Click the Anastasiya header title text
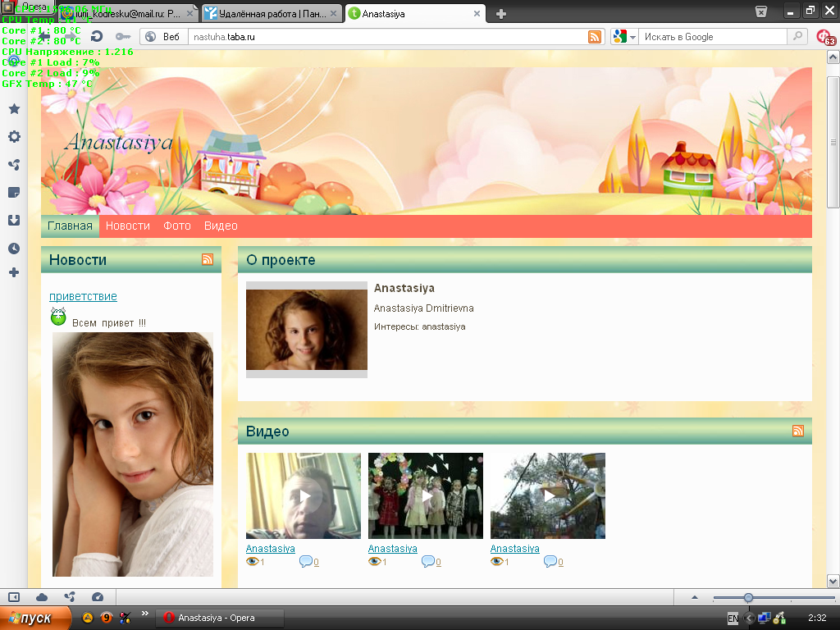840x630 pixels. [119, 143]
